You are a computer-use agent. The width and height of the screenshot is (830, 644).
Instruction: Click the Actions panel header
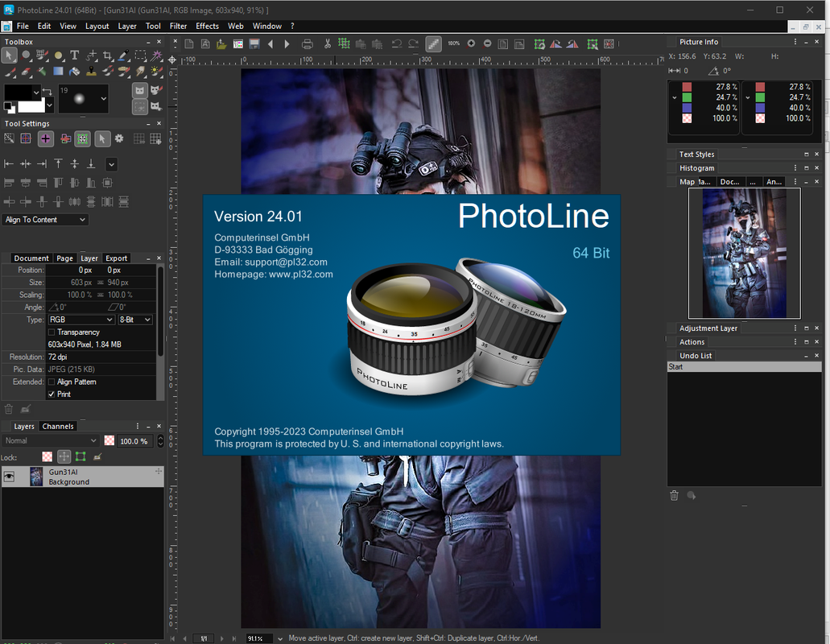[692, 342]
